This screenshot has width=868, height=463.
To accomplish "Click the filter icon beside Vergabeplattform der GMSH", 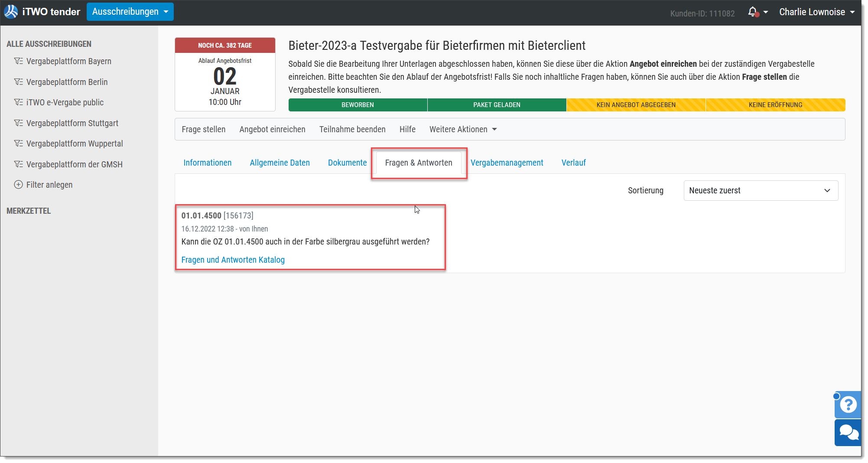I will click(x=18, y=164).
